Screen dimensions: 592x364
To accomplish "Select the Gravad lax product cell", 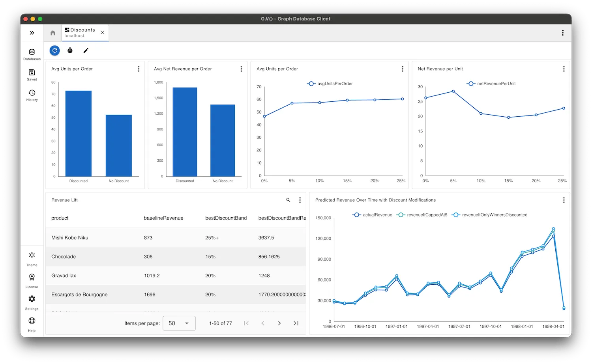I will click(64, 276).
